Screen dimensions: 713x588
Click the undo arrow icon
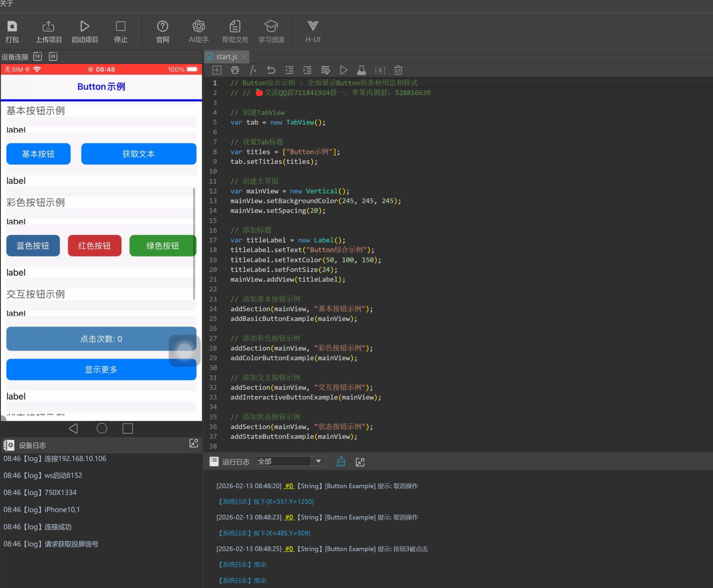(x=271, y=70)
